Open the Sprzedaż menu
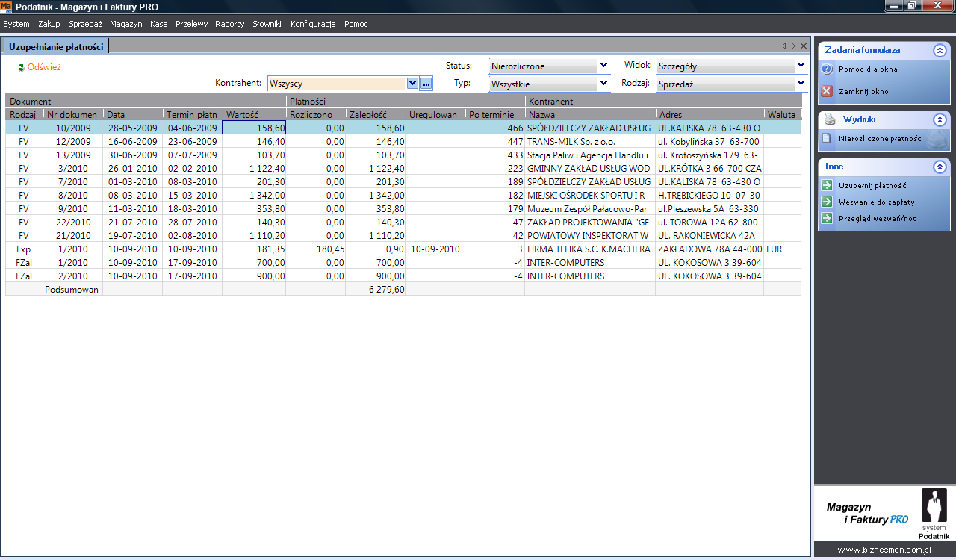Image resolution: width=956 pixels, height=560 pixels. pyautogui.click(x=85, y=24)
